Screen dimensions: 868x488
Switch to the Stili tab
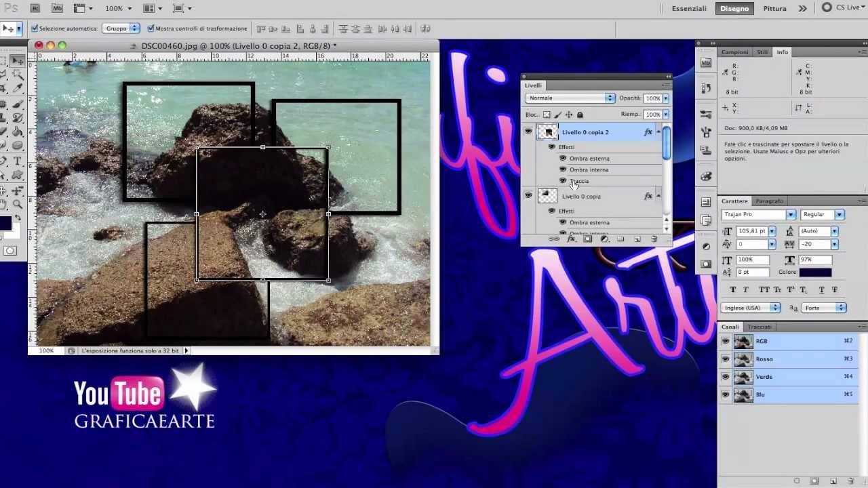click(762, 52)
